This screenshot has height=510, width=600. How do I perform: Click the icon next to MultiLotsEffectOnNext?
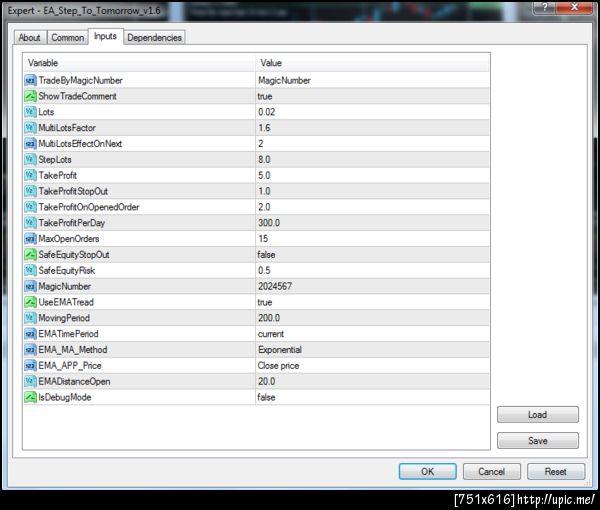coord(30,144)
